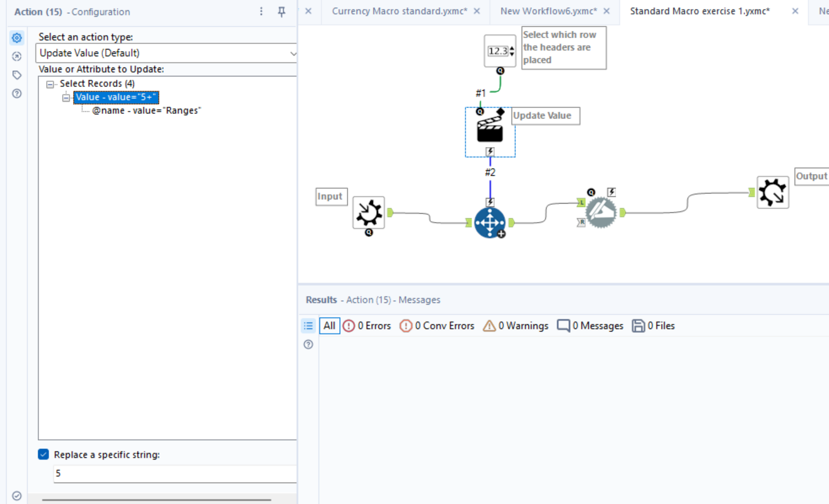Select the @name - value="Ranges" tree row

tap(147, 111)
